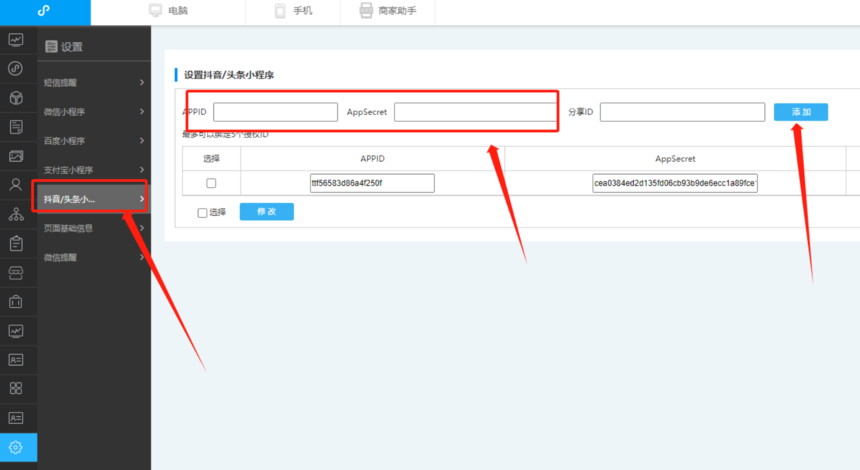Tick the checkbox in the ttf56583d86a4f250f row

click(211, 183)
